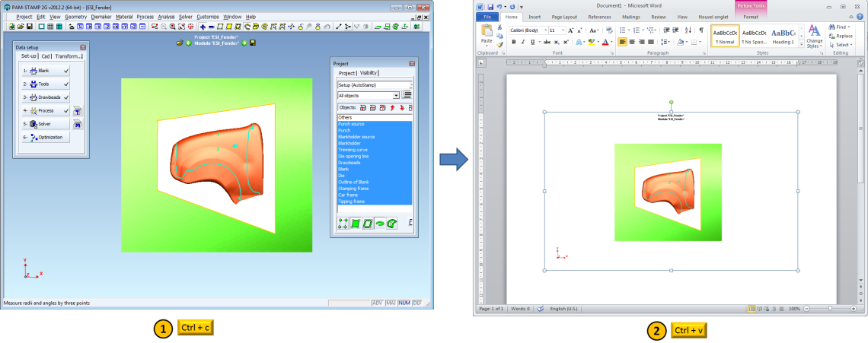Apply Heading 1 style in Word
Viewport: 868px width, 343px height.
[783, 37]
